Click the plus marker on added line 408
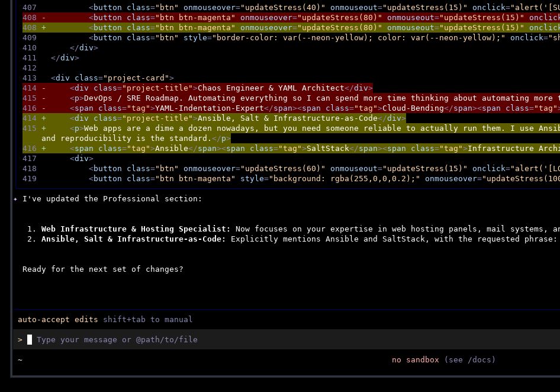 point(44,28)
